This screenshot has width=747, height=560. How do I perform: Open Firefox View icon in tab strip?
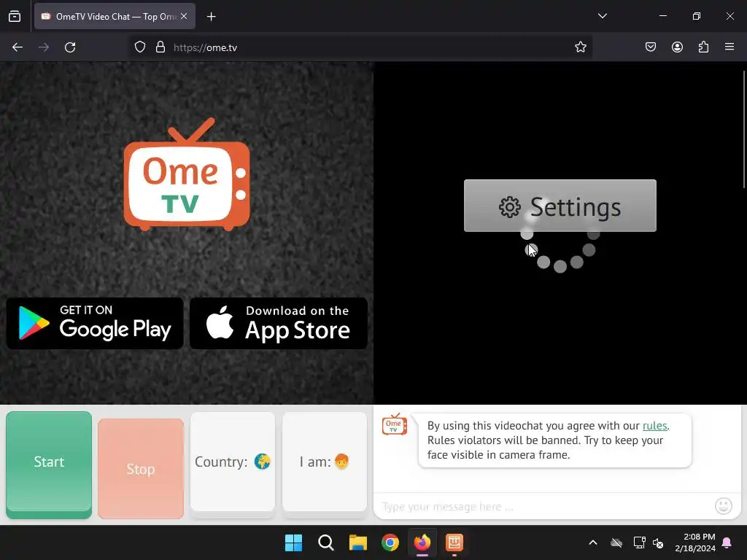click(15, 16)
